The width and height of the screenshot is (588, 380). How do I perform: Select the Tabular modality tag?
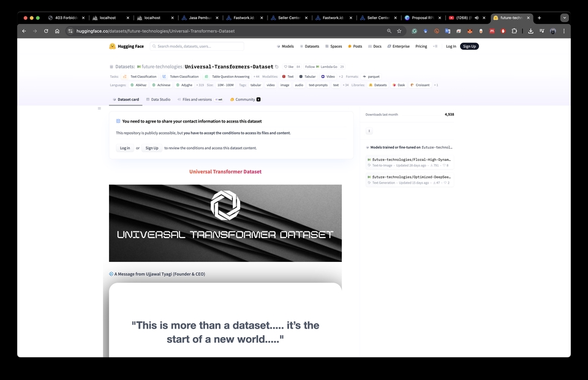coord(307,76)
